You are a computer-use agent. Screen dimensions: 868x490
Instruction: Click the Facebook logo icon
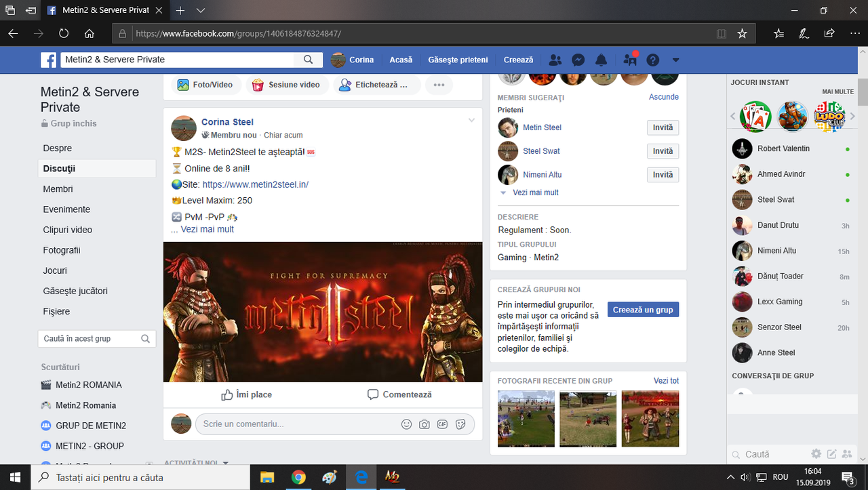pyautogui.click(x=48, y=60)
